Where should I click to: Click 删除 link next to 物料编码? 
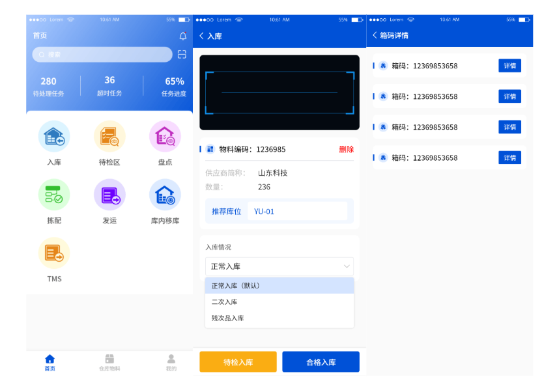click(346, 149)
